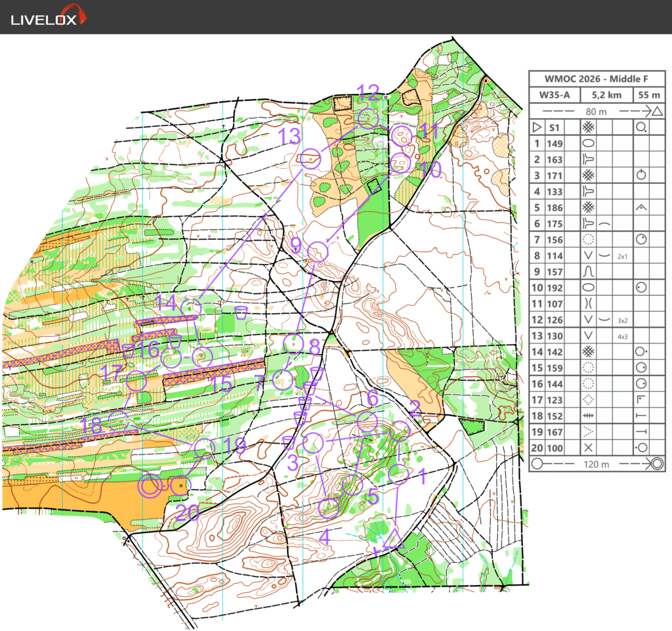Image resolution: width=672 pixels, height=631 pixels.
Task: Click map label number 18
Action: pyautogui.click(x=91, y=425)
